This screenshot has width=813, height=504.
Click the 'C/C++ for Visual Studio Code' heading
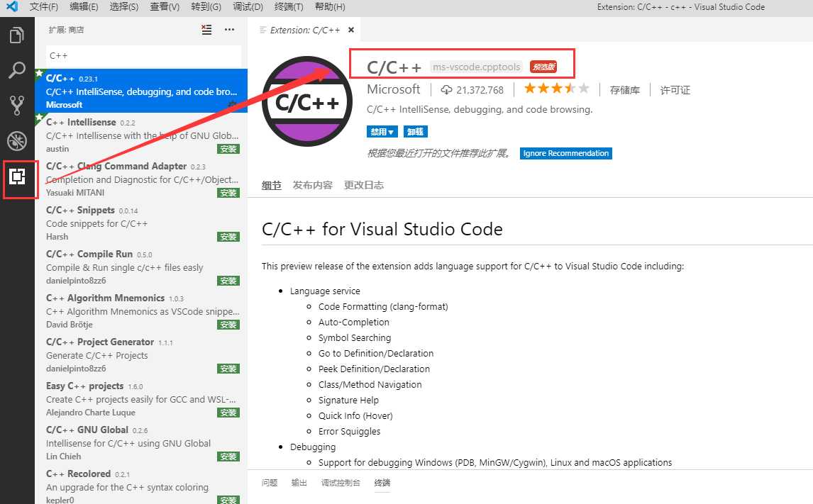point(382,229)
